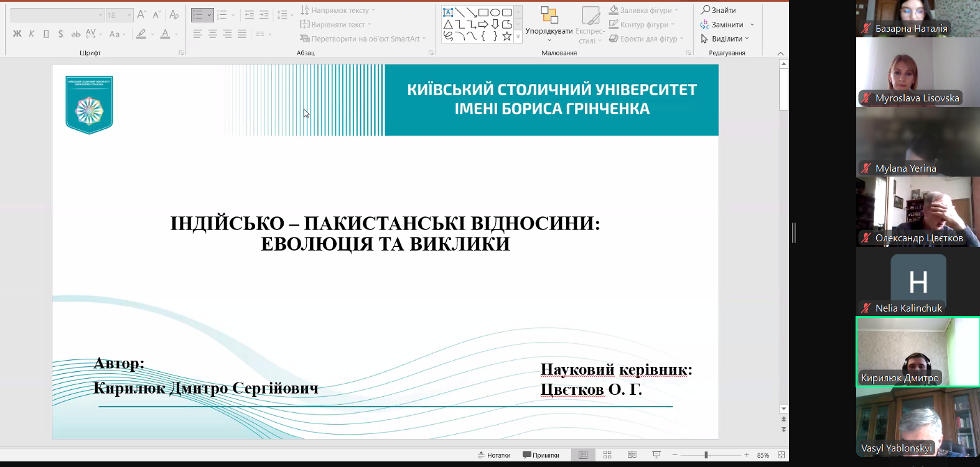Click the Знайти find button

click(x=719, y=10)
